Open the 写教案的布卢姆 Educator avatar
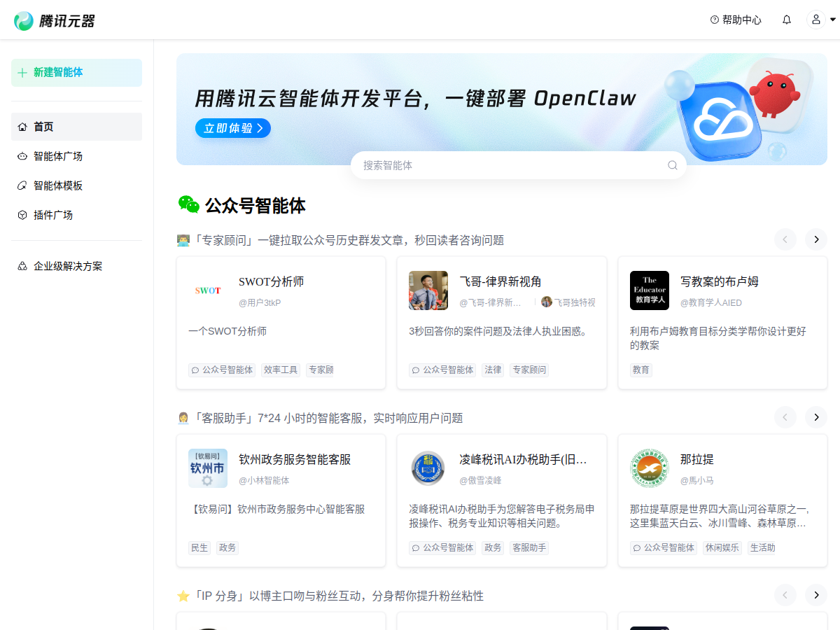 (650, 290)
